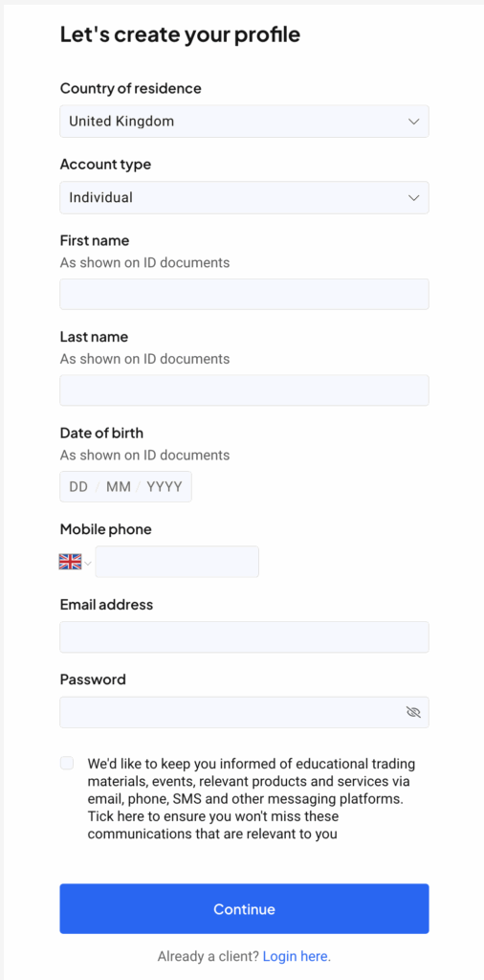Viewport: 484px width, 980px height.
Task: Open phone country code chevron
Action: point(88,563)
